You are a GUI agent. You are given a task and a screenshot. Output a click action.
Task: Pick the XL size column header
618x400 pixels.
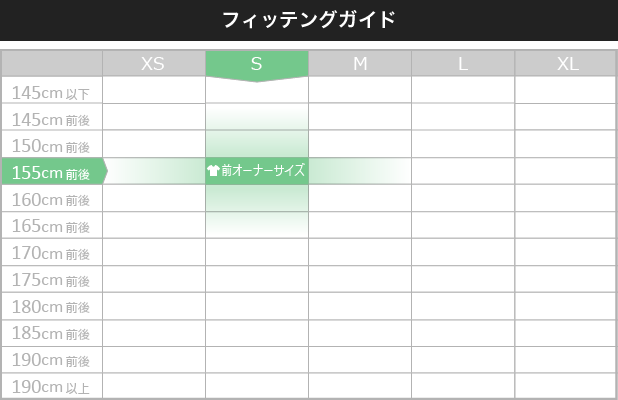[x=566, y=64]
